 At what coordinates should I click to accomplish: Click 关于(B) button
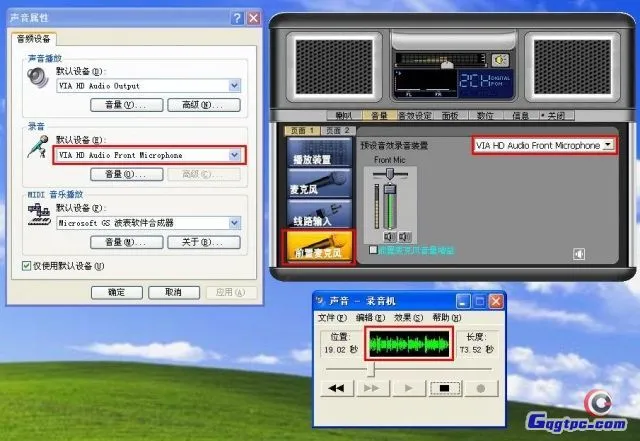pos(204,242)
